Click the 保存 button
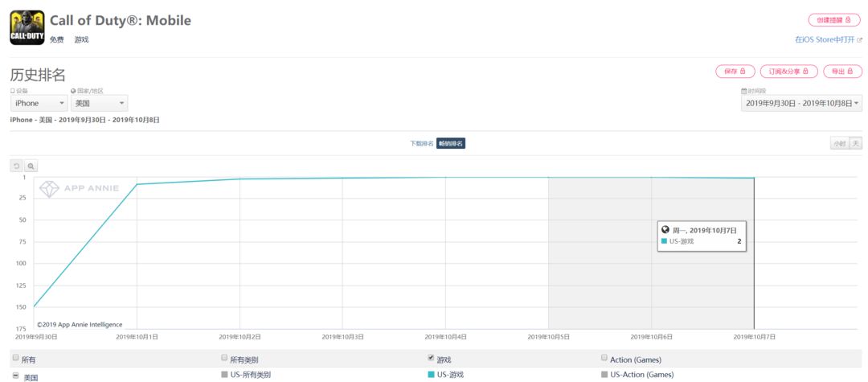 pyautogui.click(x=735, y=72)
